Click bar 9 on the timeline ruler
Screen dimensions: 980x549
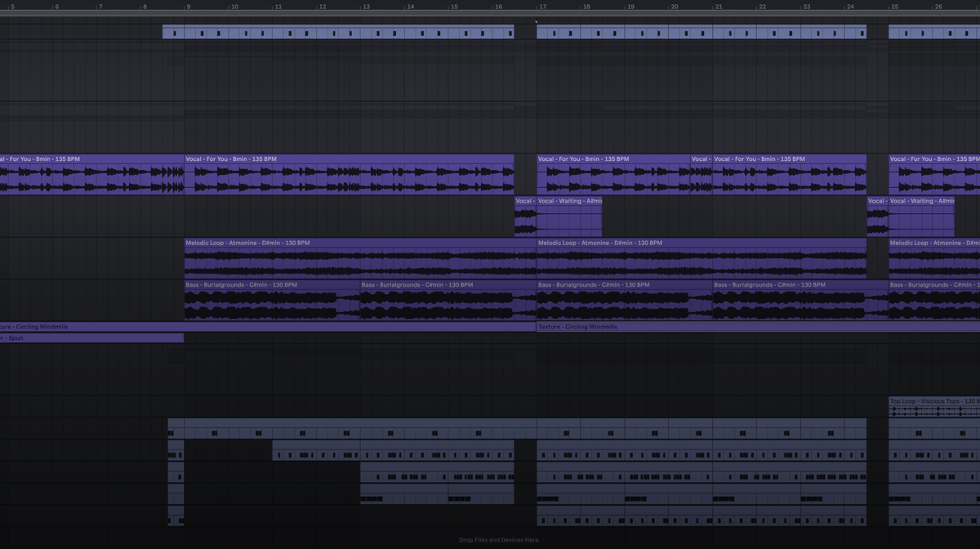tap(189, 7)
